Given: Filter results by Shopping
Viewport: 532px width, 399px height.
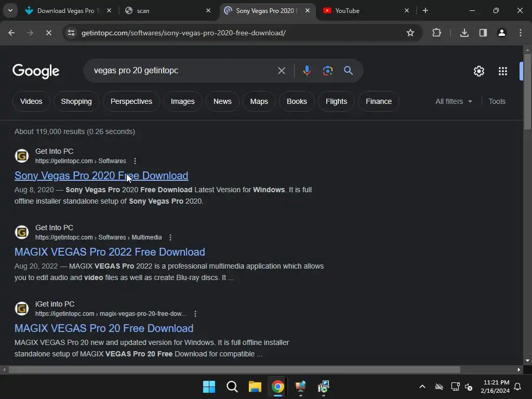Looking at the screenshot, I should pyautogui.click(x=76, y=101).
